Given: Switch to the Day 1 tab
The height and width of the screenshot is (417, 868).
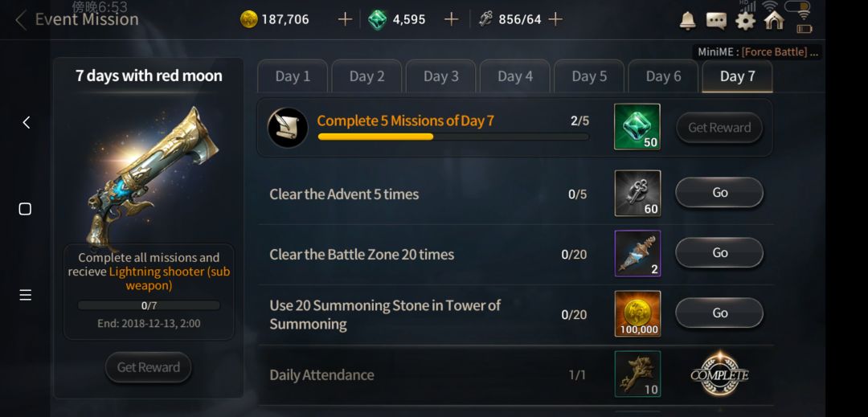Looking at the screenshot, I should (293, 76).
